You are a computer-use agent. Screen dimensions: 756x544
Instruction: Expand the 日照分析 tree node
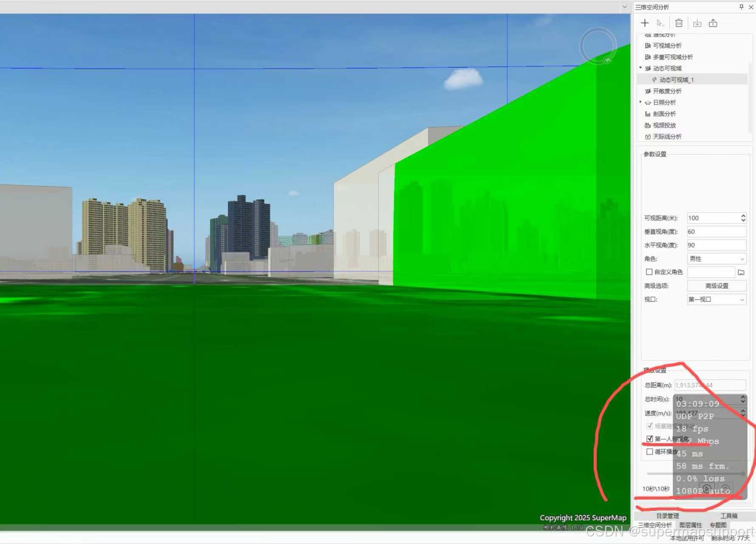coord(640,102)
